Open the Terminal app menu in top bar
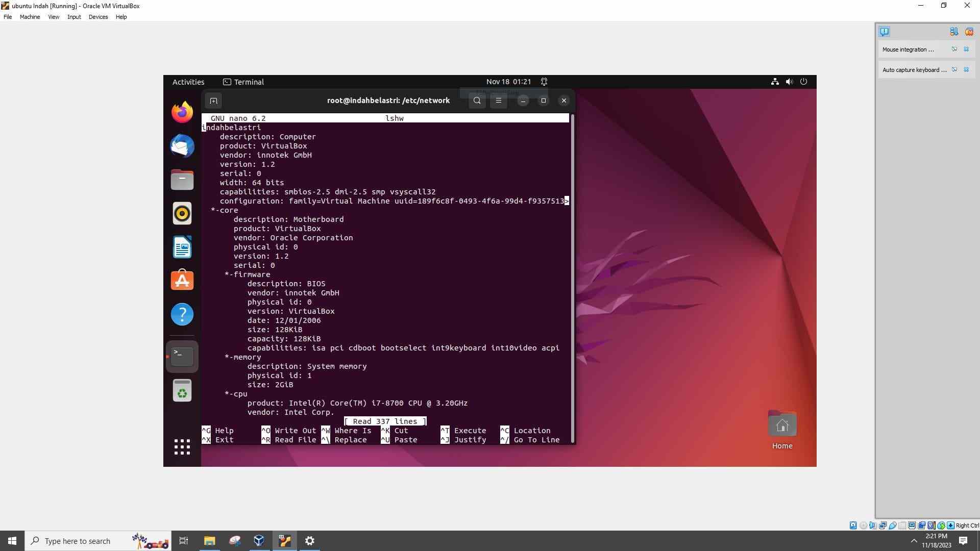 click(x=243, y=82)
